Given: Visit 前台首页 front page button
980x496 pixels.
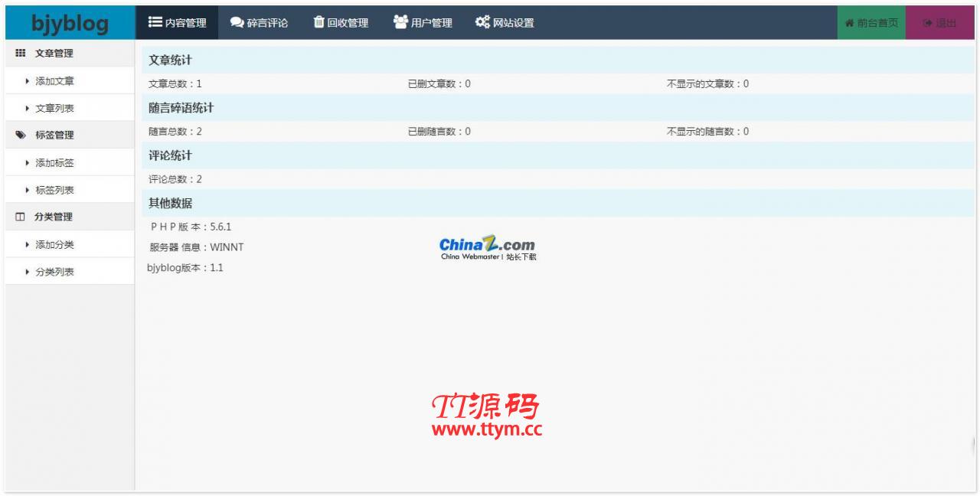Looking at the screenshot, I should (871, 23).
